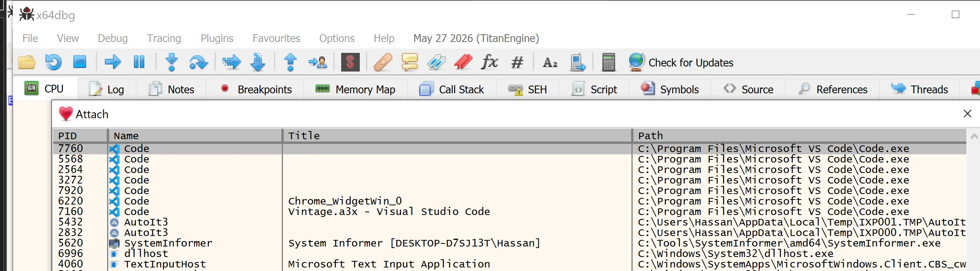Sort process list by PID column

click(80, 136)
